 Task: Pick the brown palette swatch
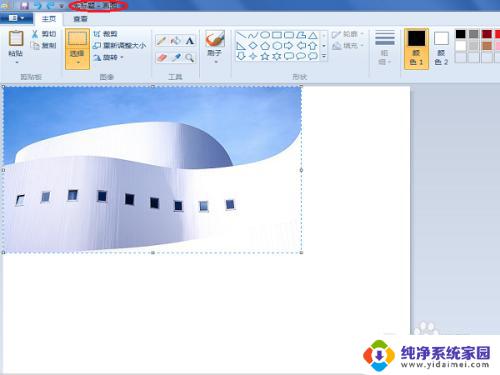487,46
